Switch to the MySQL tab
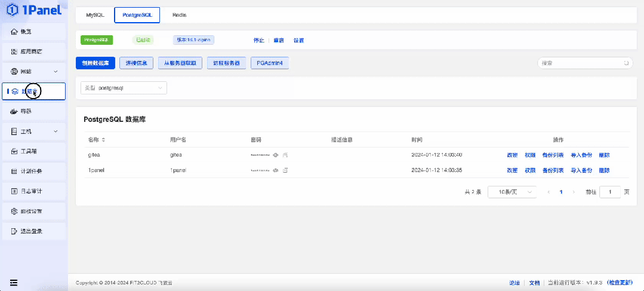Screen dimensions: 644x291 tap(95, 15)
